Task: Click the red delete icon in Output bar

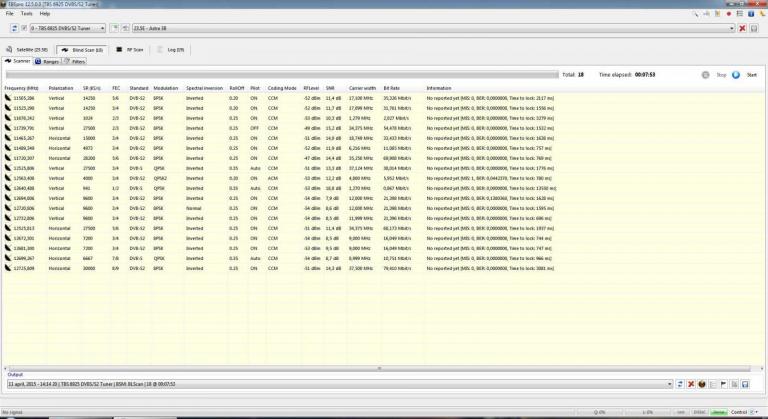Action: (690, 383)
